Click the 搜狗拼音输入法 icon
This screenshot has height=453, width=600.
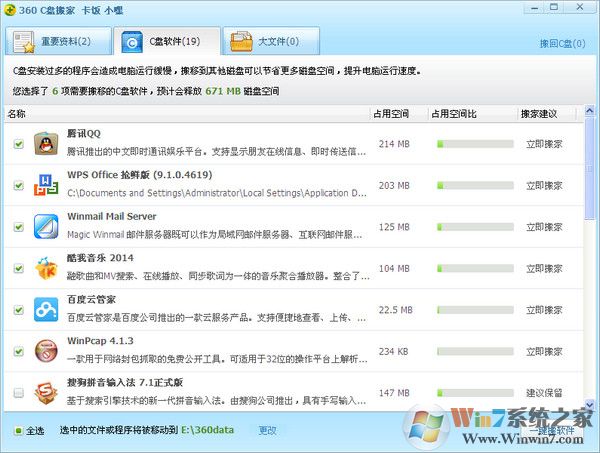click(46, 393)
